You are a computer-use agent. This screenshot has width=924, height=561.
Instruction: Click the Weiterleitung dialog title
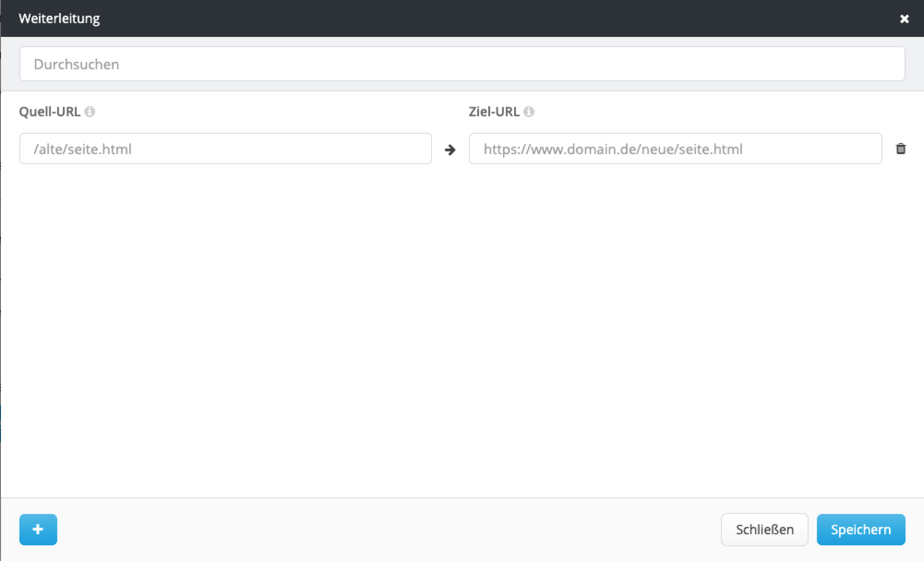59,18
